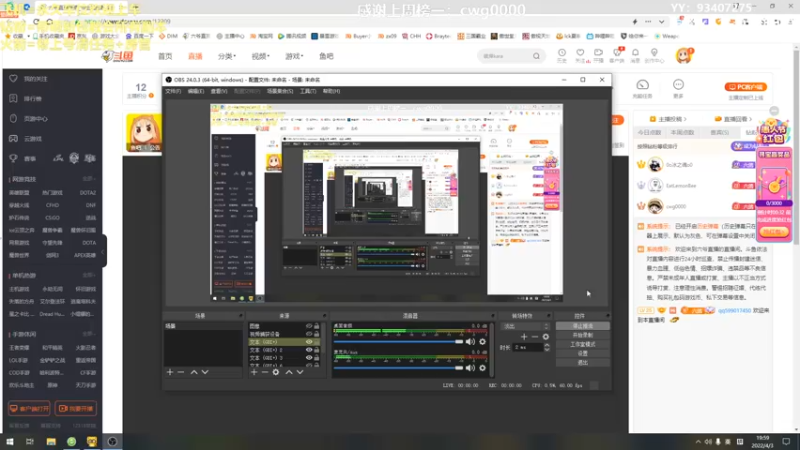
Task: Open the 编辑(E) menu in OBS
Action: (195, 91)
